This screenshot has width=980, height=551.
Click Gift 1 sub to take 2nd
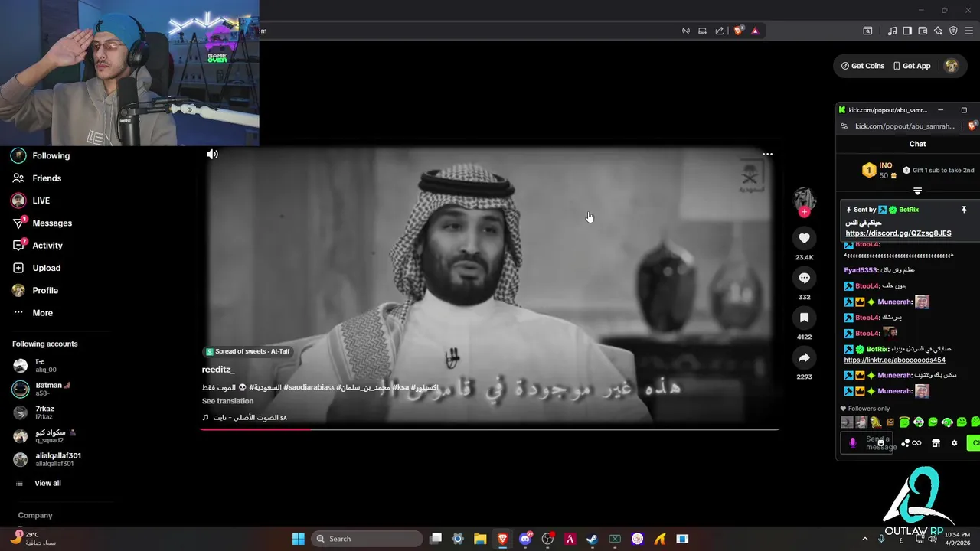tap(938, 170)
